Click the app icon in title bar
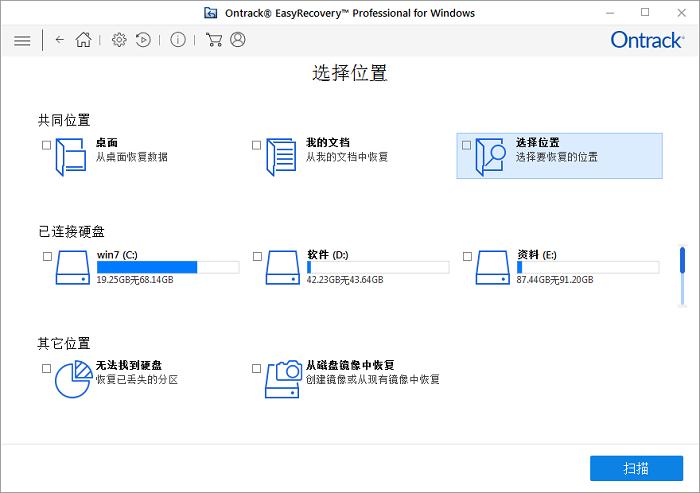Viewport: 700px width, 493px height. coord(211,13)
